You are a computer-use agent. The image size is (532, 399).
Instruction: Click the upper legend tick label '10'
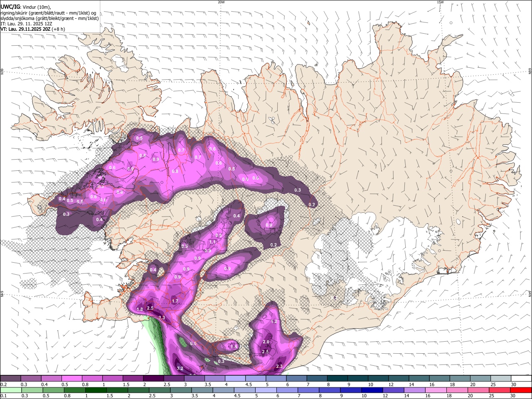pos(370,384)
